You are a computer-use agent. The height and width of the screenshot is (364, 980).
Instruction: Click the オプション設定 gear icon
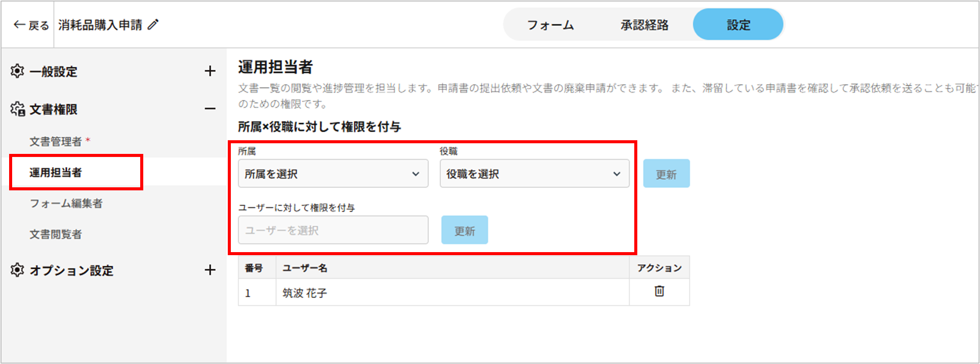[17, 270]
